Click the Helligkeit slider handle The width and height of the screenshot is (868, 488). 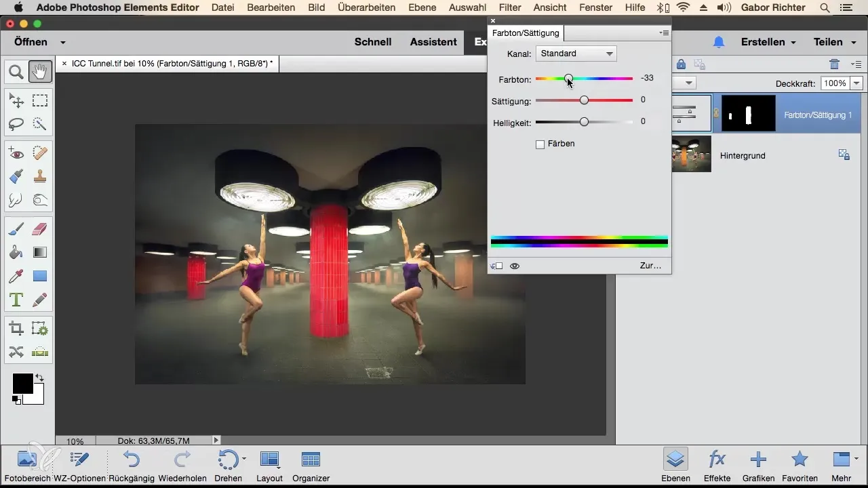point(584,122)
